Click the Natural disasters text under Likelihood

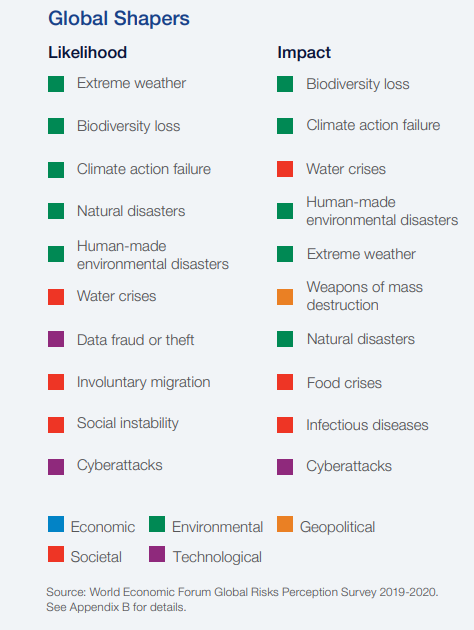[131, 211]
